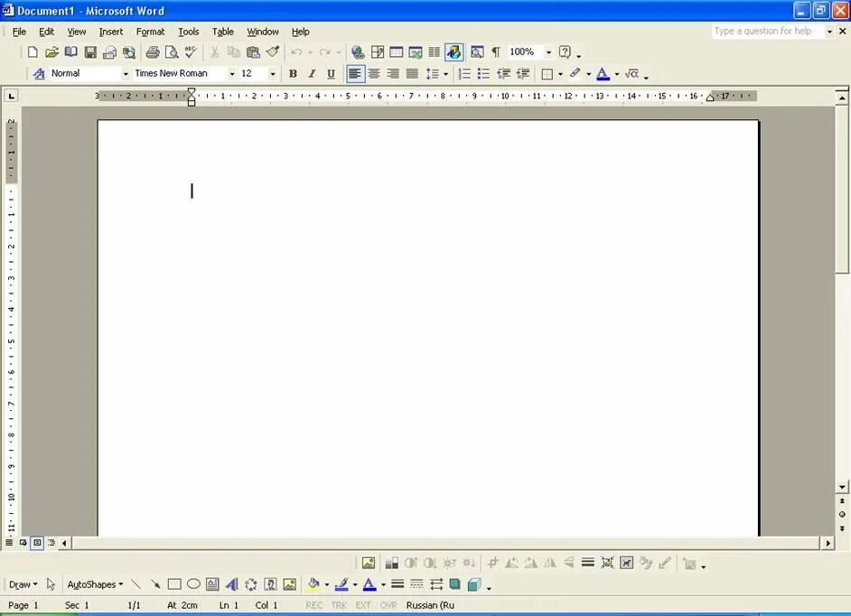Image resolution: width=851 pixels, height=616 pixels.
Task: Open the Times New Roman font dropdown
Action: [x=232, y=74]
